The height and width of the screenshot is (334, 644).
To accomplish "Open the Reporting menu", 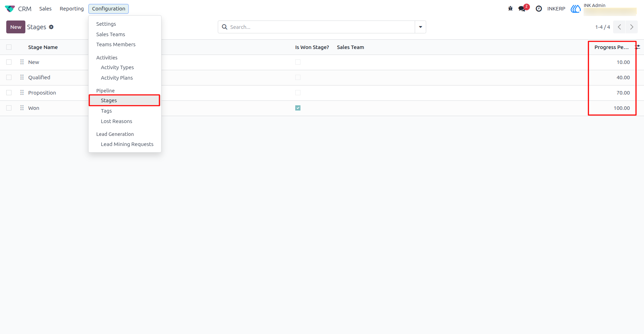I will pos(72,9).
